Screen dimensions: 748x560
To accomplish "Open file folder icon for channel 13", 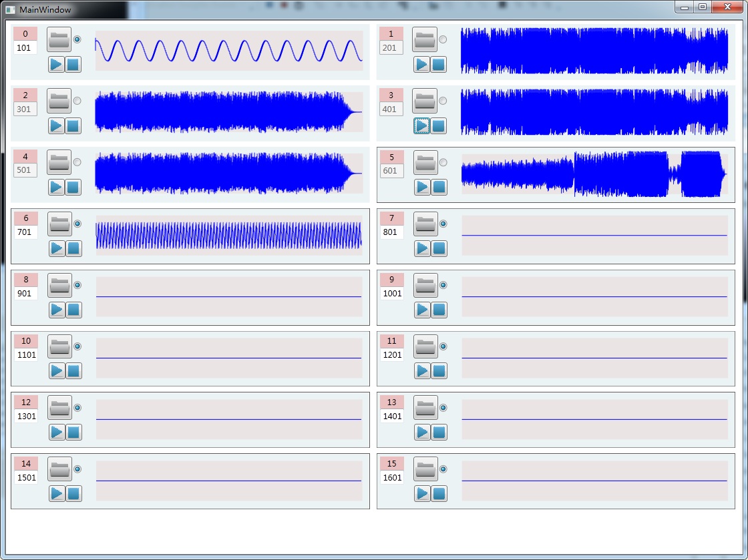I will 425,408.
